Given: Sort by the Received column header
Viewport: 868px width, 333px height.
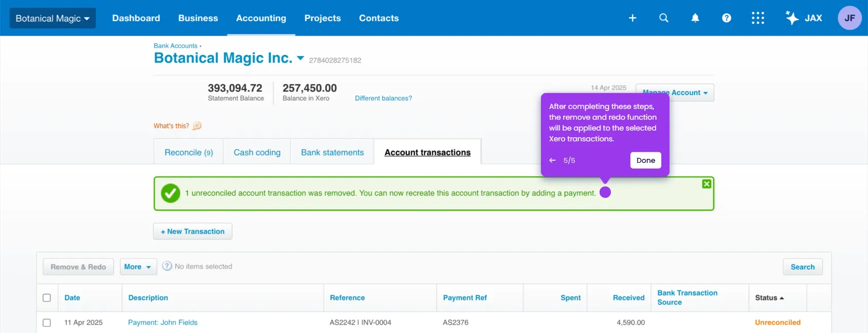Looking at the screenshot, I should 628,298.
